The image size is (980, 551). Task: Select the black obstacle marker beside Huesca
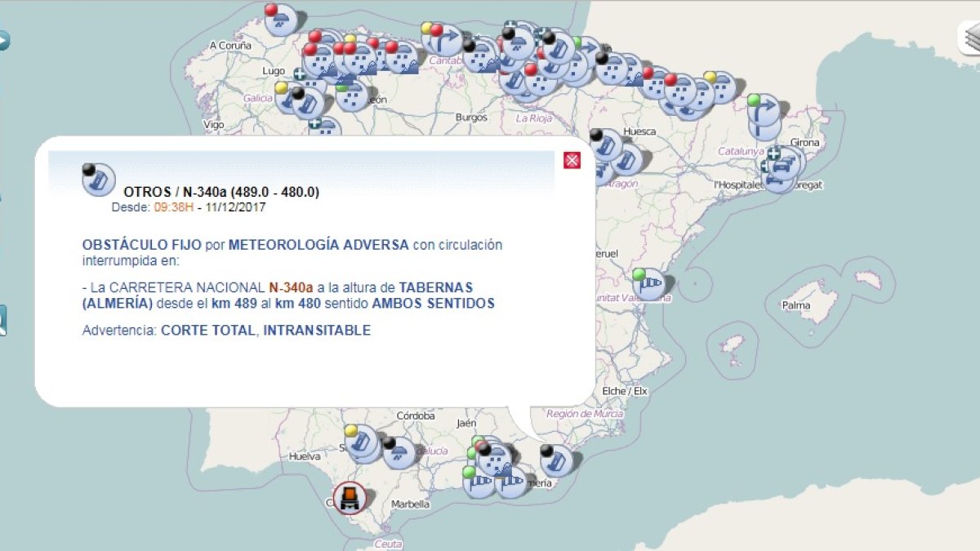click(607, 145)
